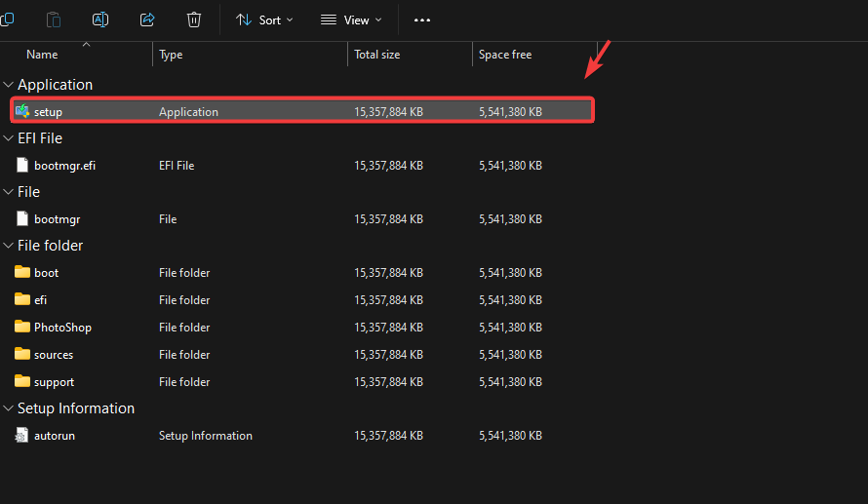Click the Share icon in the toolbar
Screen dimensions: 868x504
tap(147, 19)
